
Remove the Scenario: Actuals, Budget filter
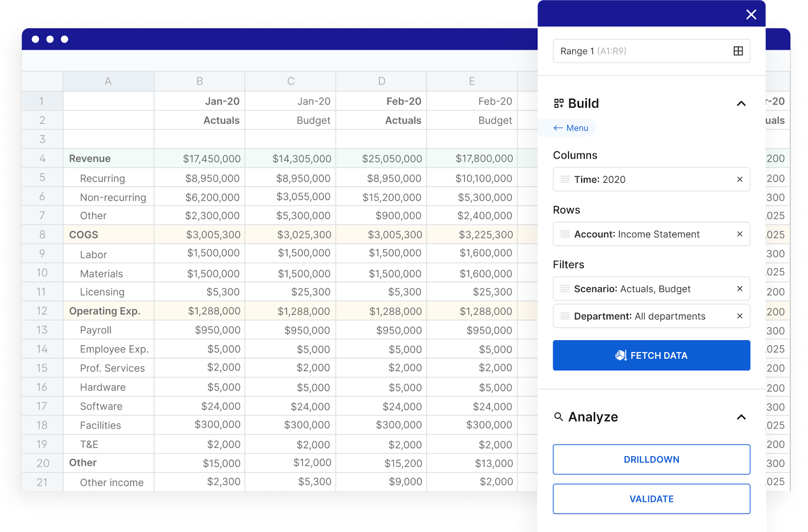click(739, 289)
